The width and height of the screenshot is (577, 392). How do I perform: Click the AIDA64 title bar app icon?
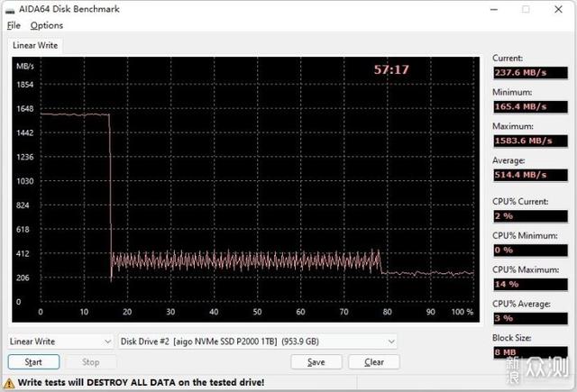pos(10,10)
